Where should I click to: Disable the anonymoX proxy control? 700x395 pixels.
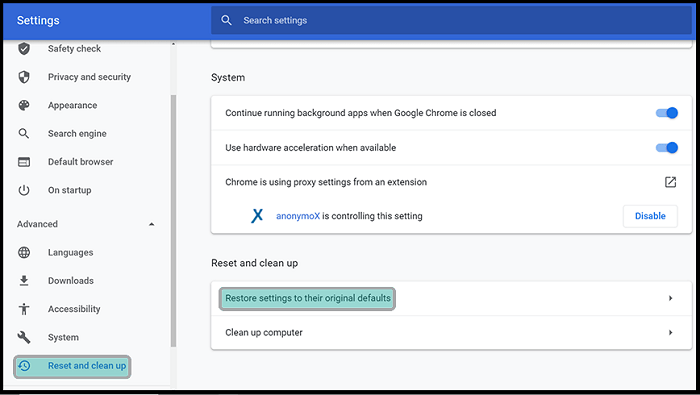[x=650, y=216]
